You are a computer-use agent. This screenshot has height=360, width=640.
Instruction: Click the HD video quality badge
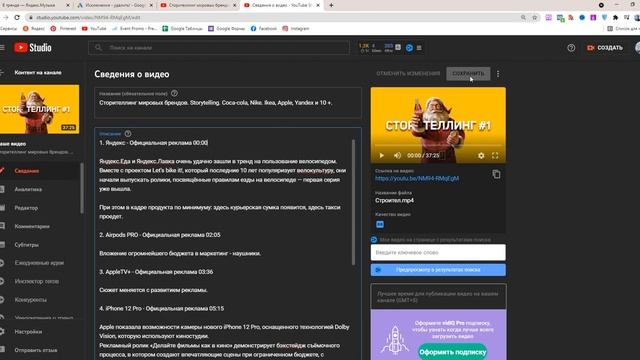(x=380, y=224)
